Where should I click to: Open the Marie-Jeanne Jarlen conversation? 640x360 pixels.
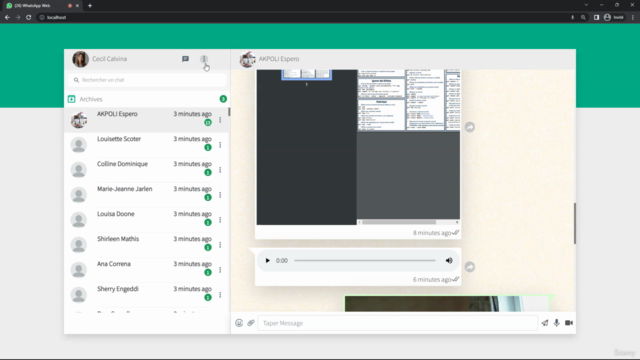coord(147,195)
